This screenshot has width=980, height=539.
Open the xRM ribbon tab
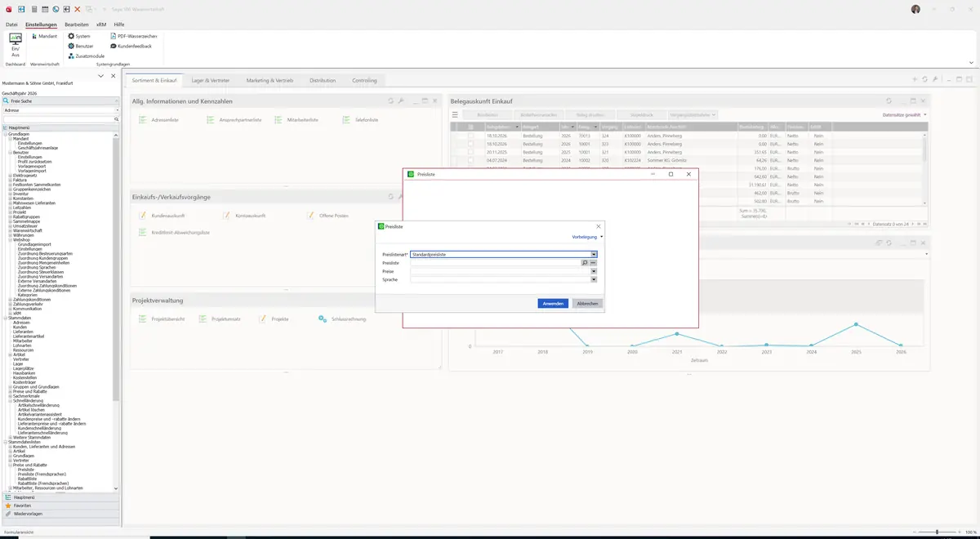(x=101, y=24)
